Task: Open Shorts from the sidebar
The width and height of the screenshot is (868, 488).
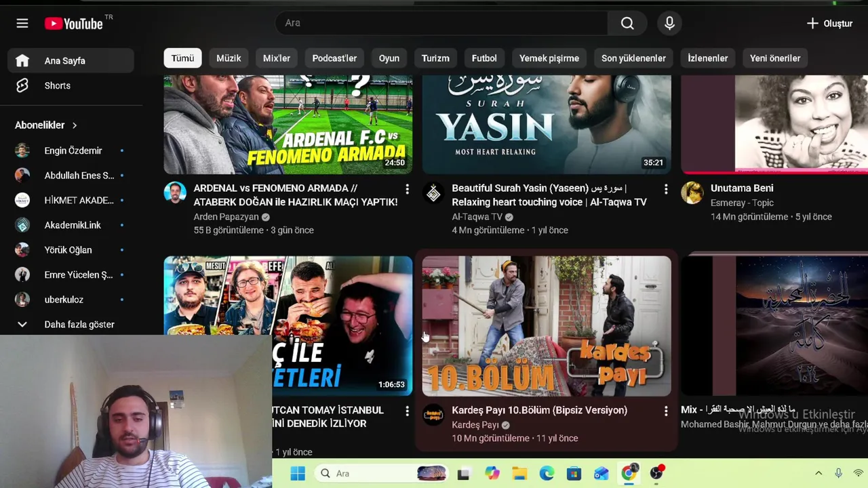Action: point(71,85)
